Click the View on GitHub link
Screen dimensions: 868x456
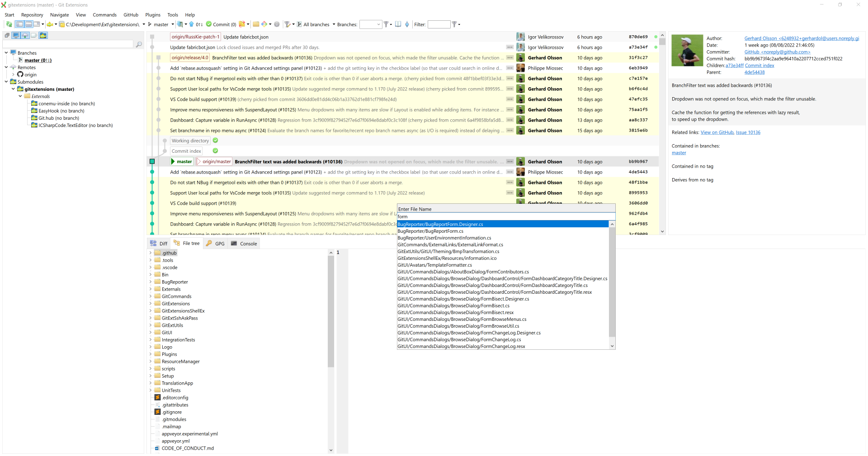click(x=717, y=132)
